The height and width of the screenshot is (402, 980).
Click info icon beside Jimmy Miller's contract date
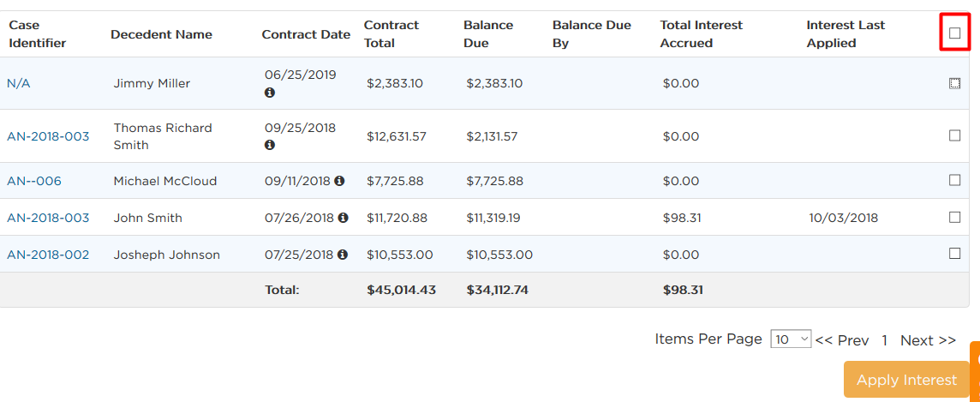pos(269,93)
